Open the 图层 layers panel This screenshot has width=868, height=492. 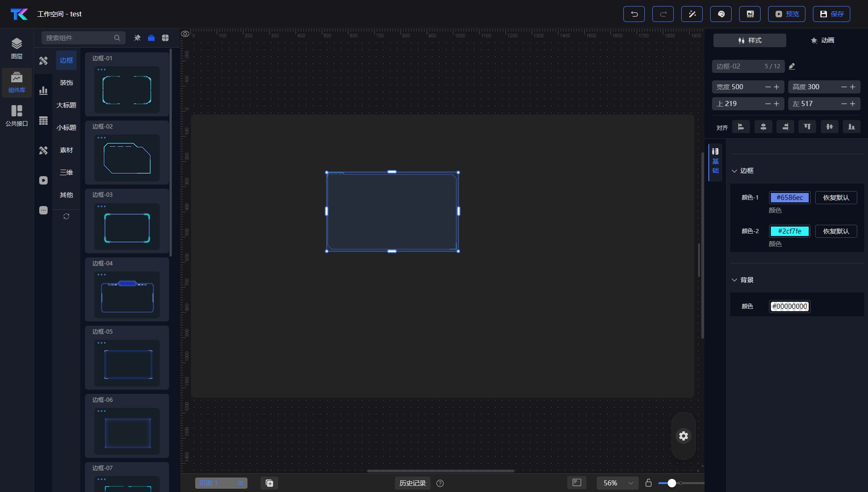coord(17,49)
